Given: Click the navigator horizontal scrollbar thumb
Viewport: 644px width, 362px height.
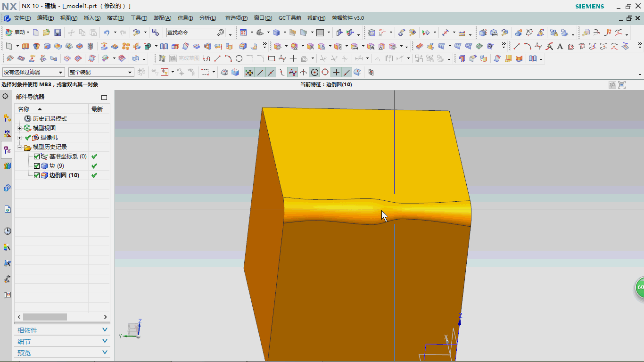Looking at the screenshot, I should click(x=45, y=317).
